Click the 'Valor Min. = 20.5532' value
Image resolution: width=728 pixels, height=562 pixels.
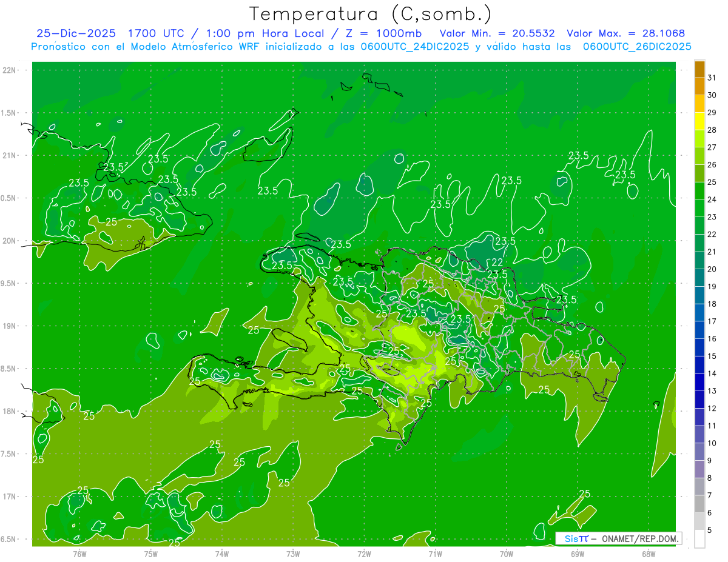tap(497, 33)
